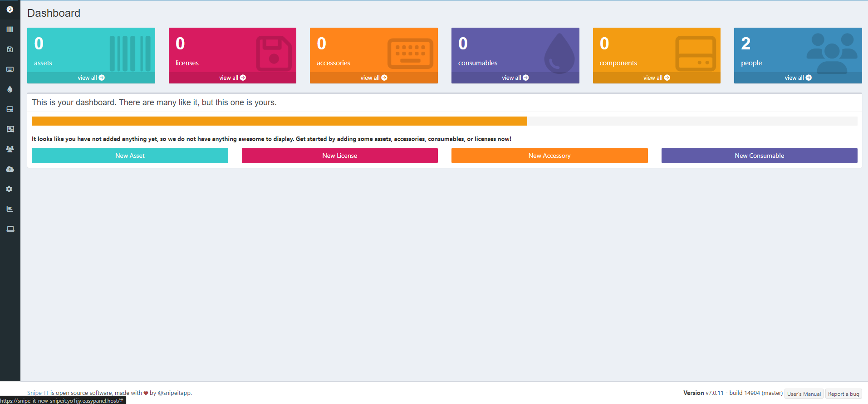Open Import via the sidebar cloud upload icon
Screen dimensions: 868x404
tap(10, 169)
